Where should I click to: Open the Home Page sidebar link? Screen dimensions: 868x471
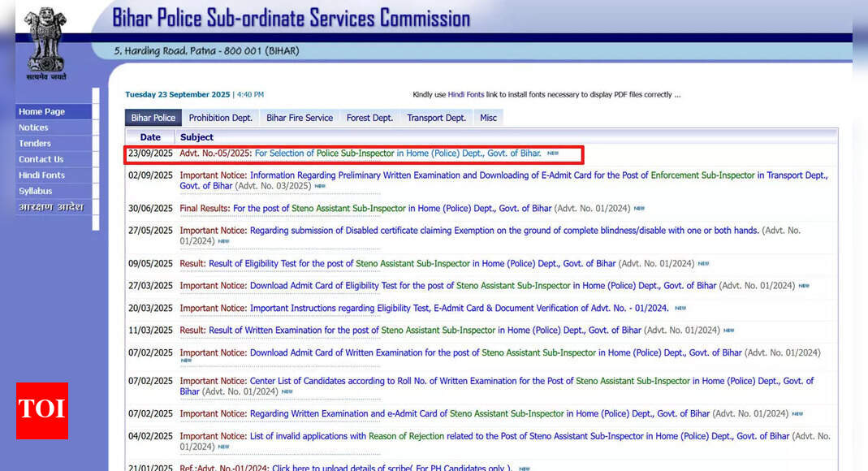click(53, 111)
